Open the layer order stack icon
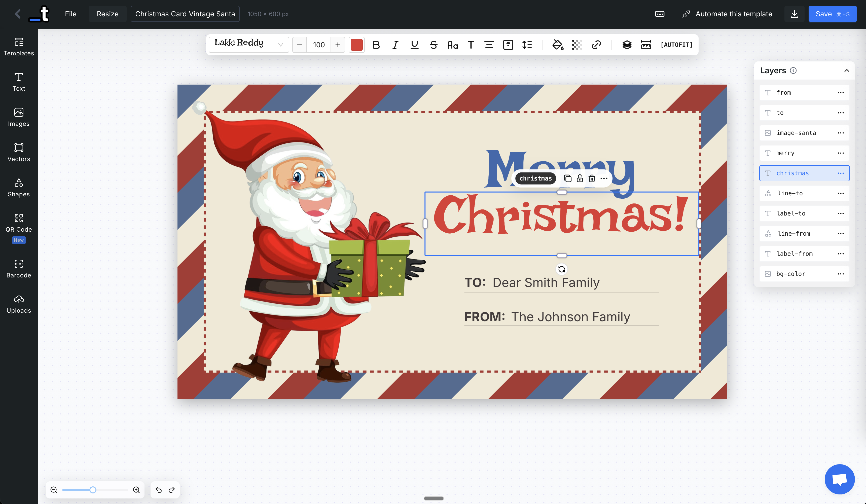 click(x=627, y=45)
